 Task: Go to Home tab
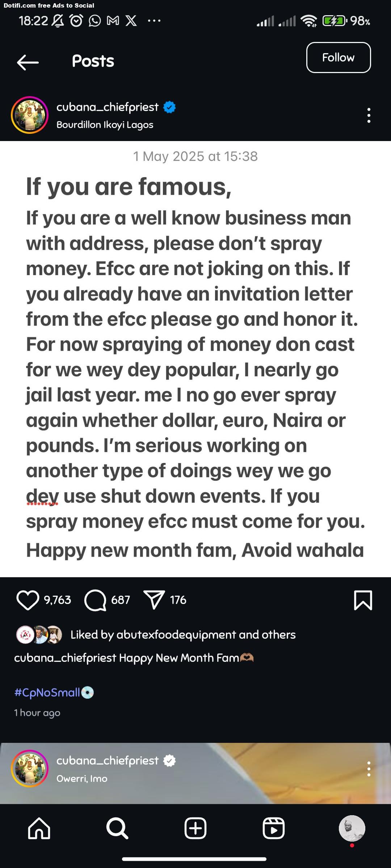(x=39, y=828)
